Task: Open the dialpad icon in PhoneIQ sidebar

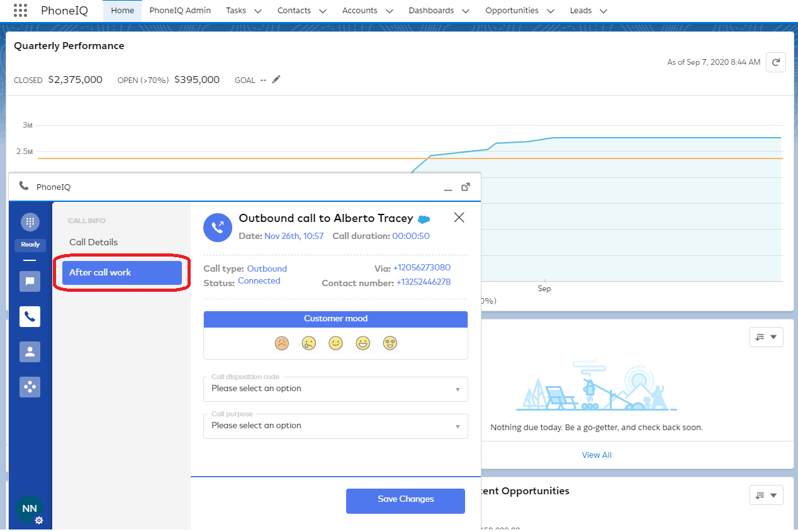Action: (x=30, y=222)
